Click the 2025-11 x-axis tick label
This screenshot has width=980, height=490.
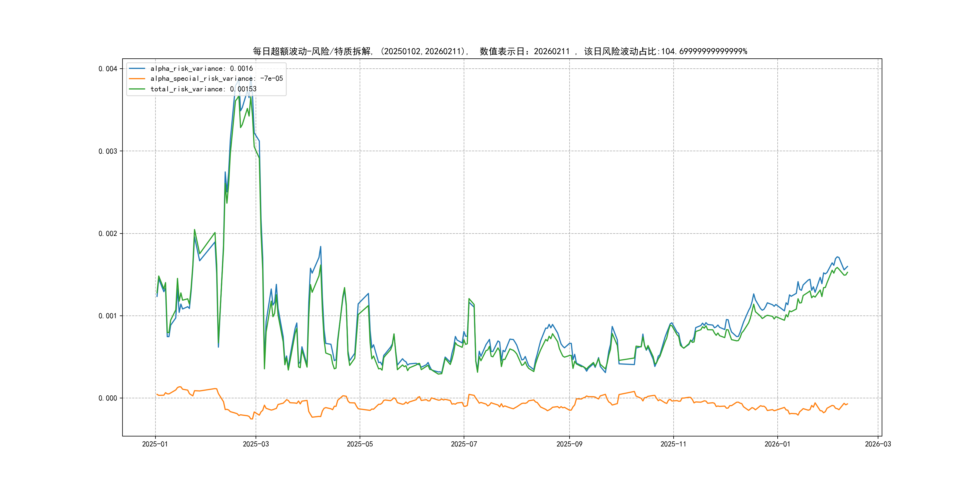click(673, 444)
